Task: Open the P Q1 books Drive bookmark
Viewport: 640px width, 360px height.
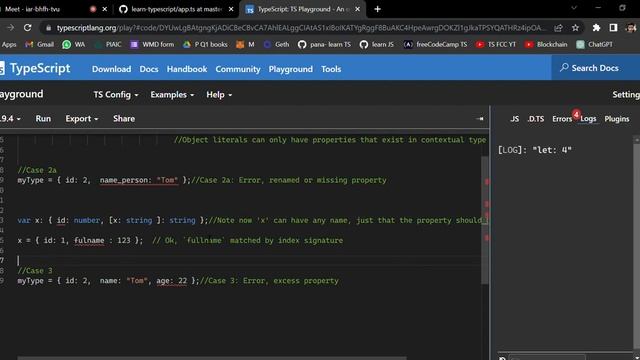Action: click(x=205, y=44)
